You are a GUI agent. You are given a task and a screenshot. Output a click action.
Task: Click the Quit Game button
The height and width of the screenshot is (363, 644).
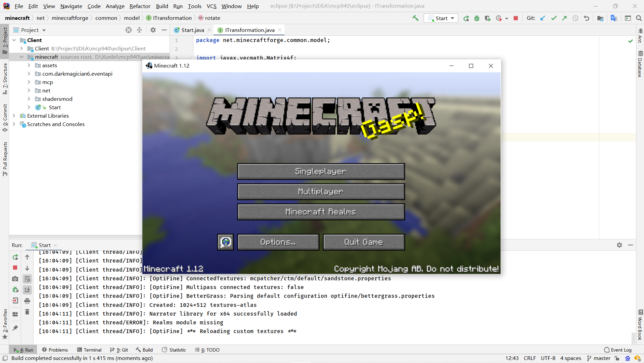tap(363, 242)
